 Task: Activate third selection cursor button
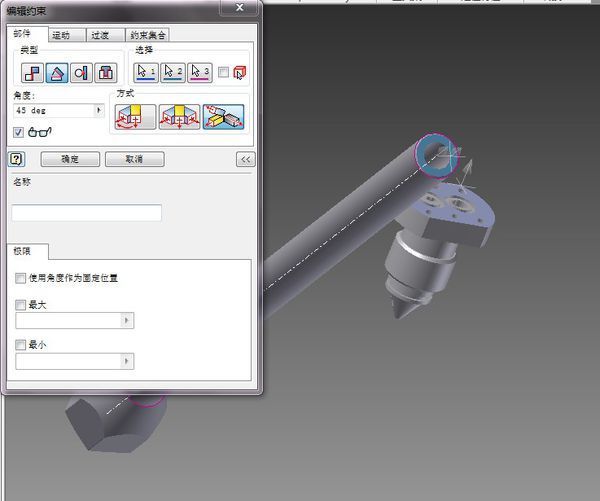(x=200, y=73)
